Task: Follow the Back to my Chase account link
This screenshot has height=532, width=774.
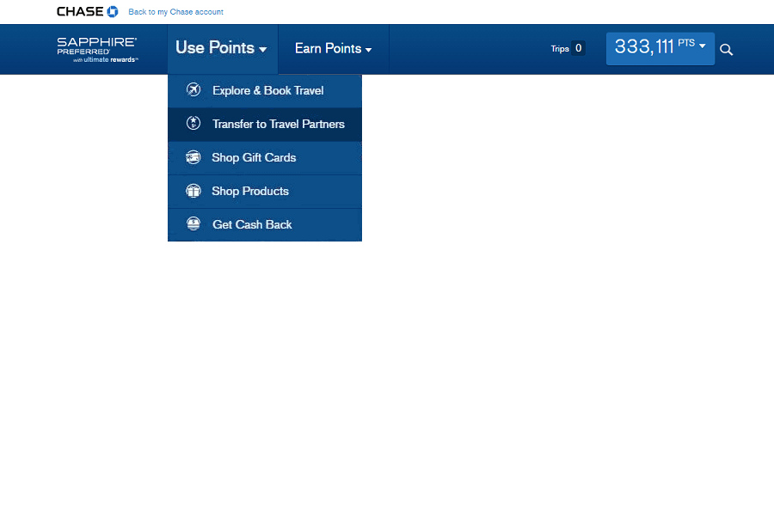Action: [x=175, y=12]
